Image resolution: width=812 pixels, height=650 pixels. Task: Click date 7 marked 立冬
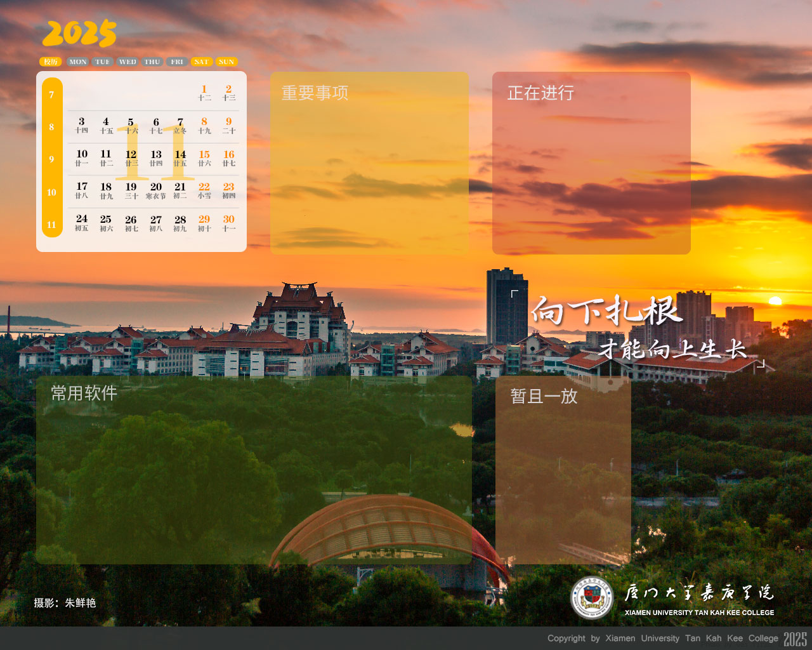[180, 125]
